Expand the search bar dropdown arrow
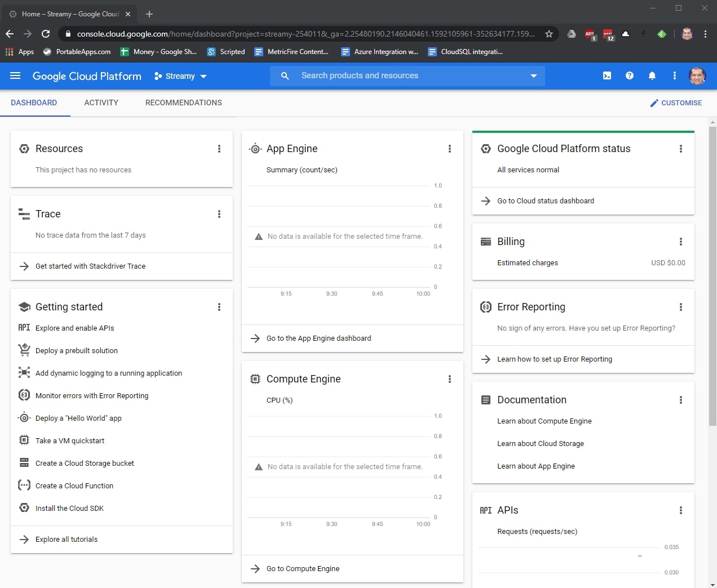This screenshot has height=588, width=717. click(x=534, y=76)
